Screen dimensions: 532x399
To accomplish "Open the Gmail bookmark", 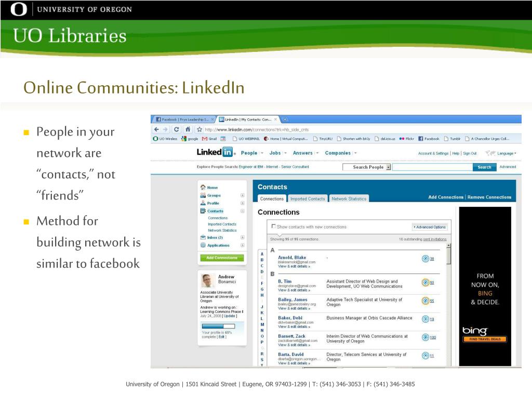I will [209, 139].
